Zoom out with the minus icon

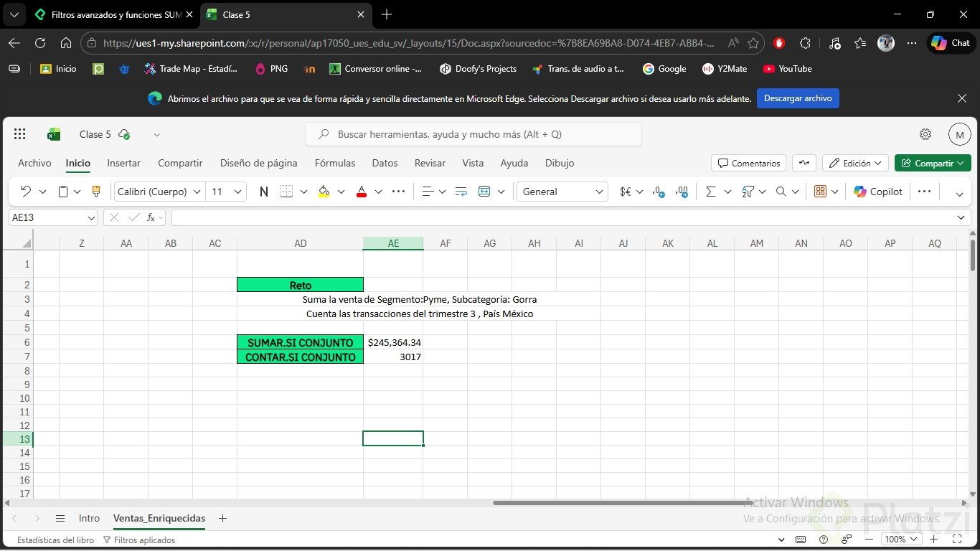pos(870,540)
